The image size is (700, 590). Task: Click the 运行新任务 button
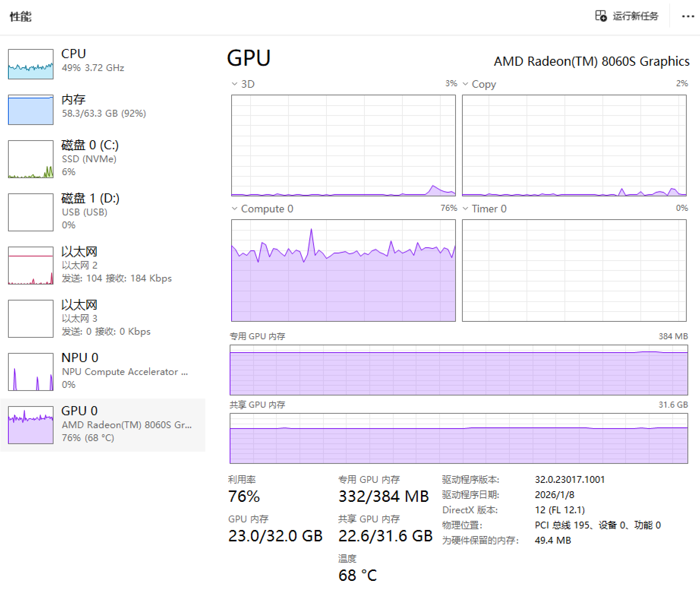636,16
